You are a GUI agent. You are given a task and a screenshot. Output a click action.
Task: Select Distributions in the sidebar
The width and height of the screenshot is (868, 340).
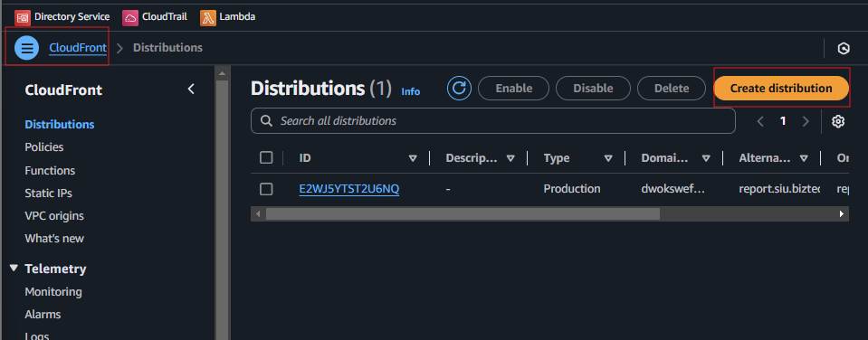point(60,125)
